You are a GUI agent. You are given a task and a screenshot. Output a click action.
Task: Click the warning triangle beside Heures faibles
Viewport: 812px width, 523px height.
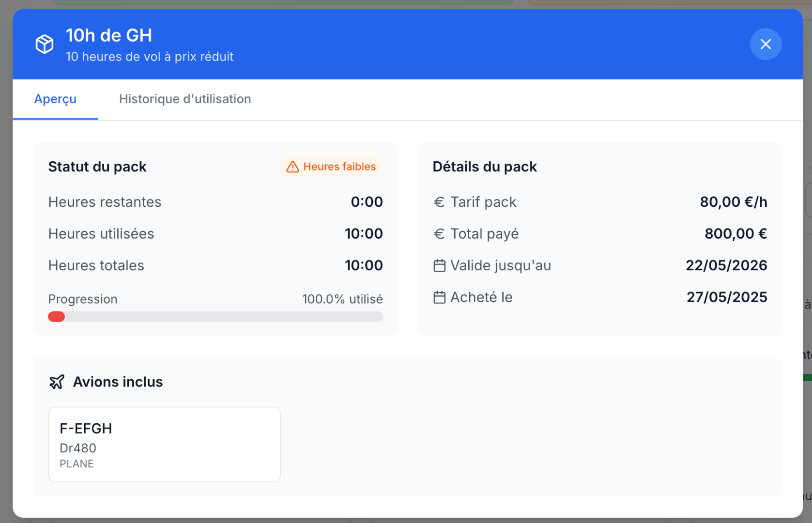tap(292, 167)
